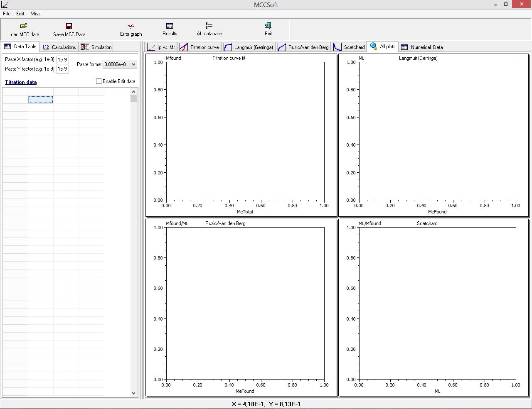The image size is (532, 409).
Task: Open the Results table icon
Action: point(170,26)
